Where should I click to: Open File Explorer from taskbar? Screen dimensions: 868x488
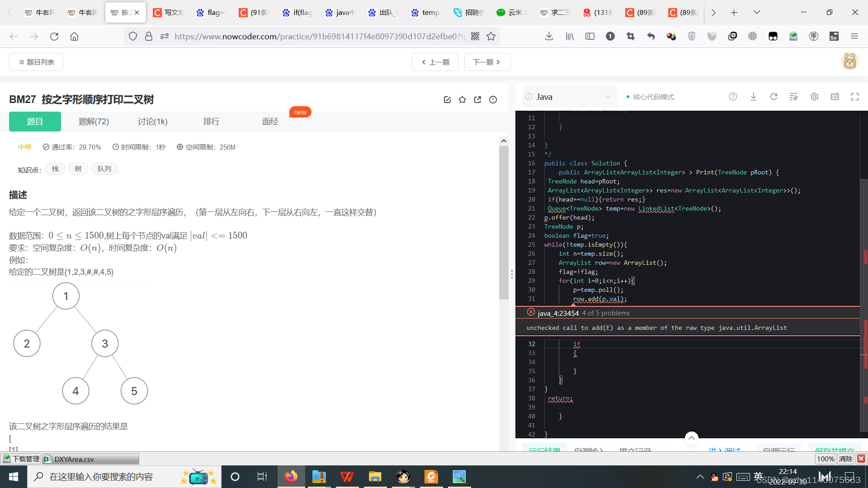(375, 477)
